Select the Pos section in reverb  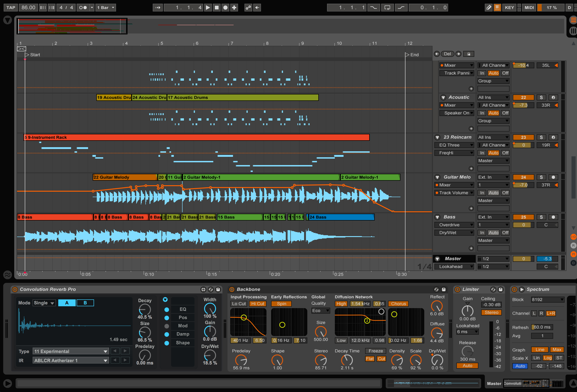click(183, 317)
